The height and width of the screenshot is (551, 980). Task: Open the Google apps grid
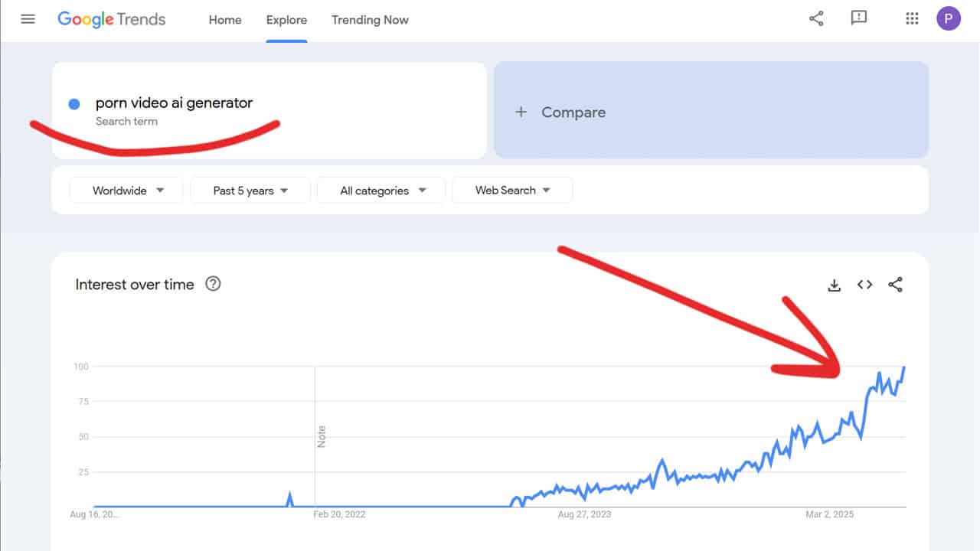[911, 19]
